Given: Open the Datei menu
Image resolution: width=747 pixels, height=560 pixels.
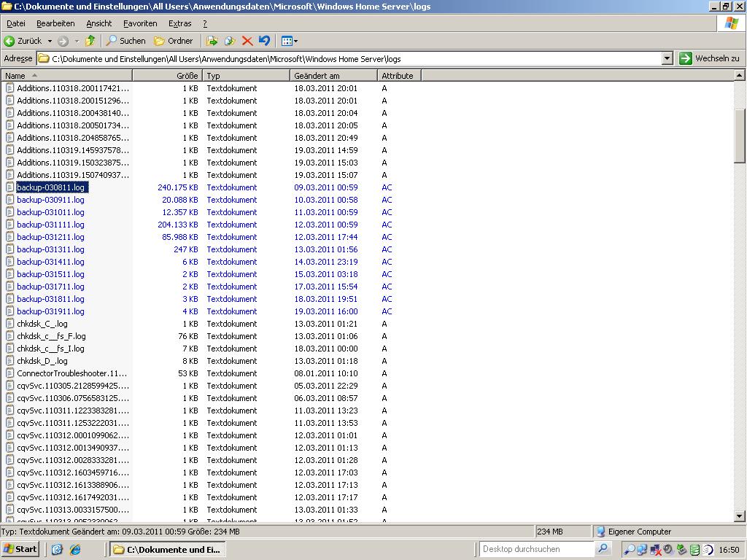Looking at the screenshot, I should pyautogui.click(x=16, y=23).
